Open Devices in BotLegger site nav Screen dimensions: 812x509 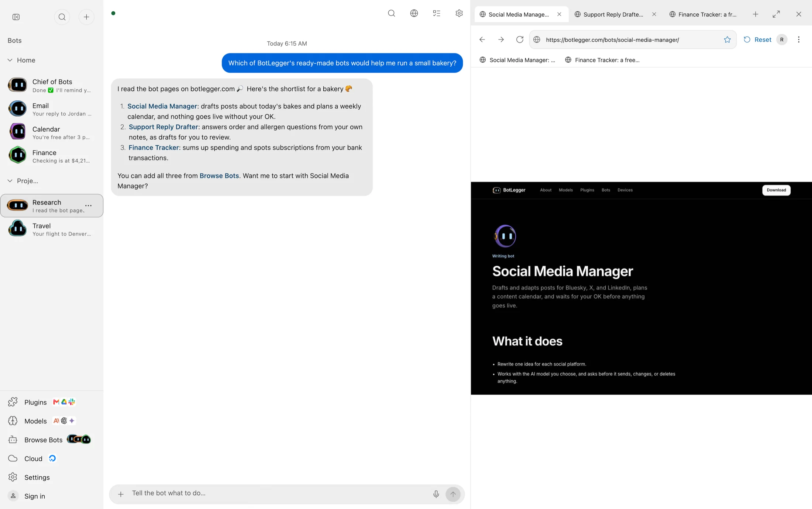click(625, 190)
